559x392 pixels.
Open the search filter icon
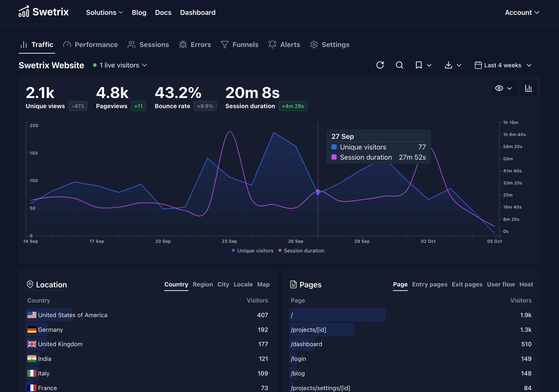coord(399,65)
